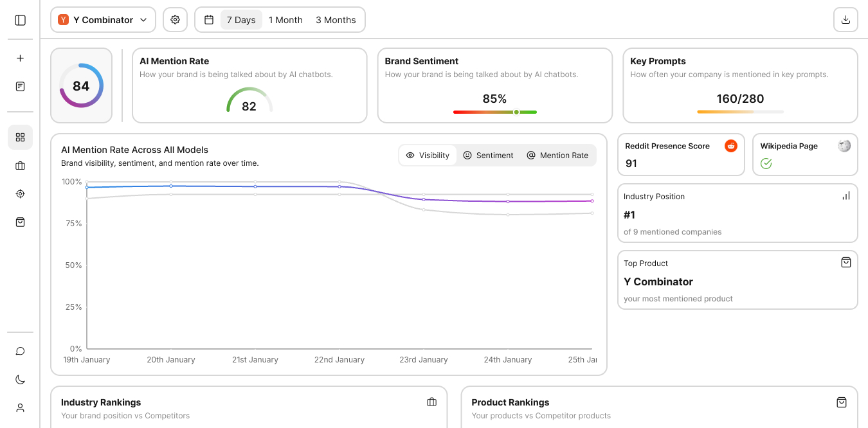The height and width of the screenshot is (428, 868).
Task: Click the purple line point at 23rd January
Action: [424, 199]
